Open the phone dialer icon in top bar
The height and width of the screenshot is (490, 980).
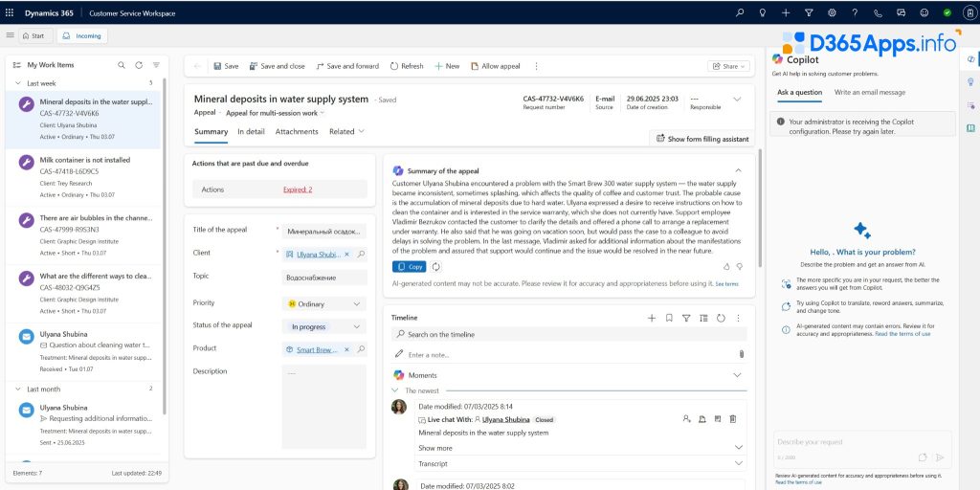point(879,12)
